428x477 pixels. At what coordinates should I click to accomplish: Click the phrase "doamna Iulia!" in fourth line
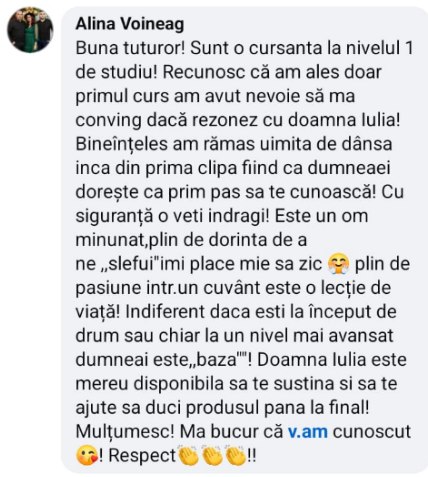pos(344,120)
